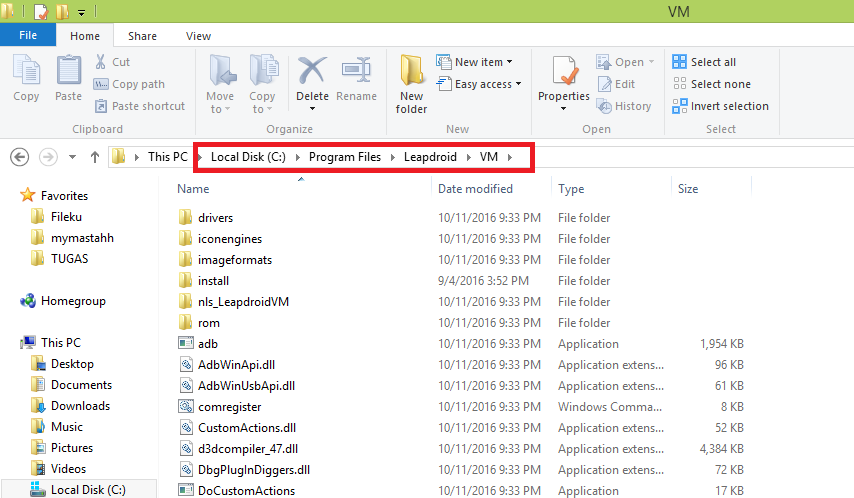The height and width of the screenshot is (498, 854).
Task: Go back with the Back arrow
Action: click(20, 157)
